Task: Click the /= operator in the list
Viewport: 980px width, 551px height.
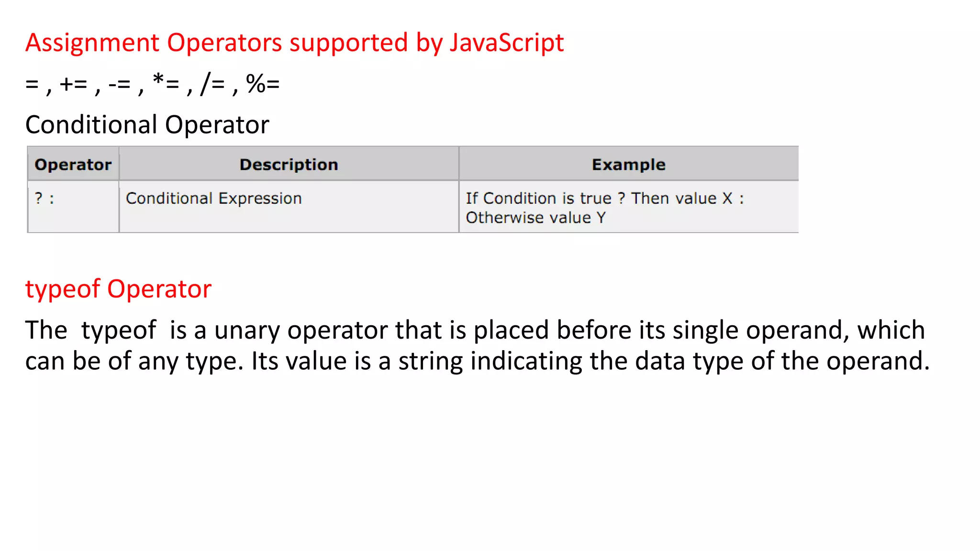Action: click(212, 84)
